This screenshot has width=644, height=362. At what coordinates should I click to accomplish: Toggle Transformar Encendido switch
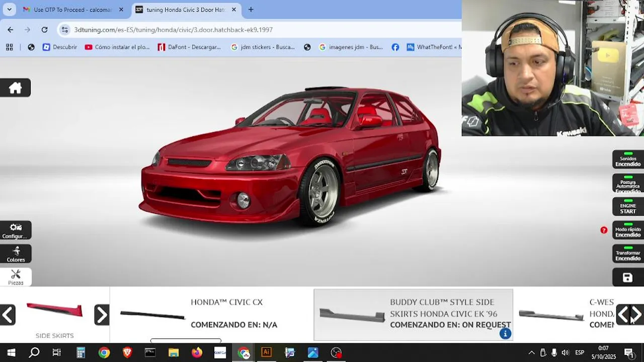[x=628, y=254]
